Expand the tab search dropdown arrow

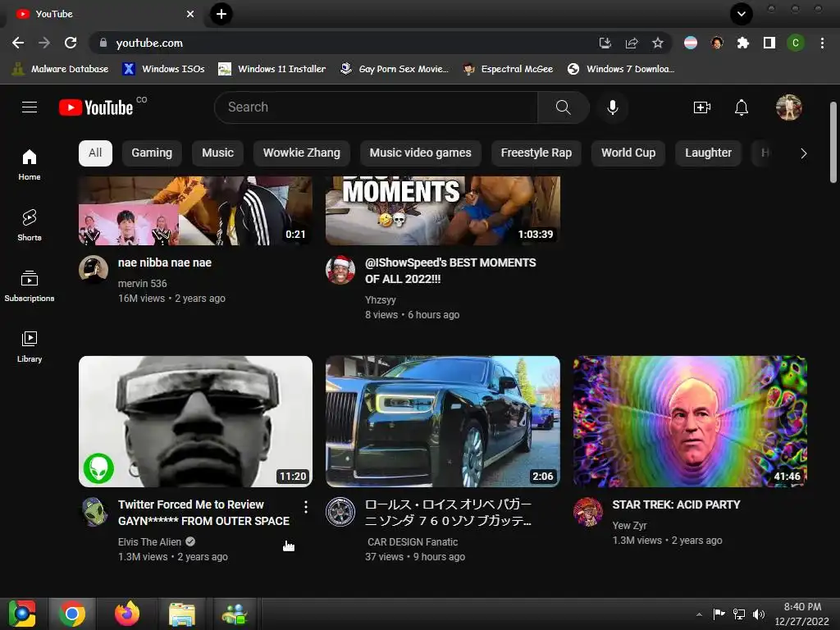click(742, 14)
